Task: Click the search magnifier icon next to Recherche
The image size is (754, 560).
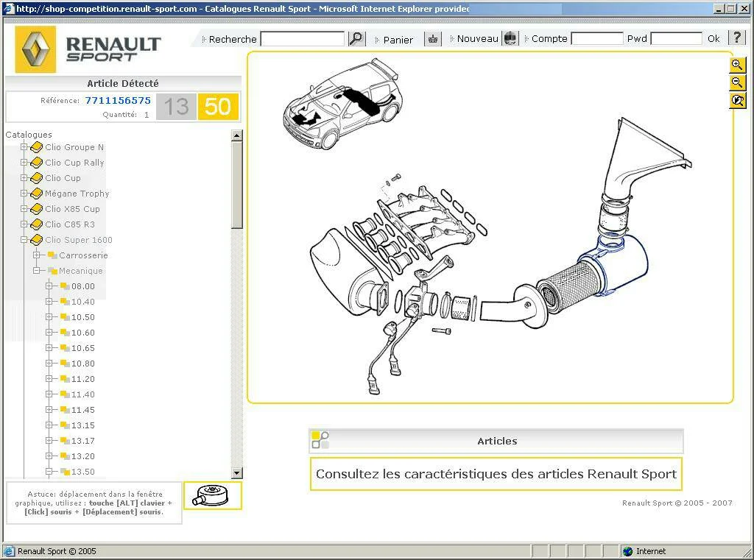Action: [x=356, y=38]
